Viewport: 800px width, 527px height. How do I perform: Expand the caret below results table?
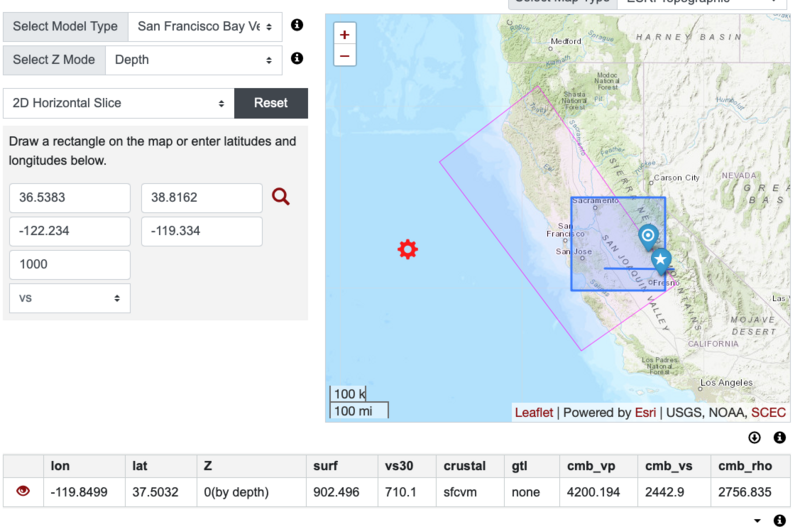tap(757, 521)
